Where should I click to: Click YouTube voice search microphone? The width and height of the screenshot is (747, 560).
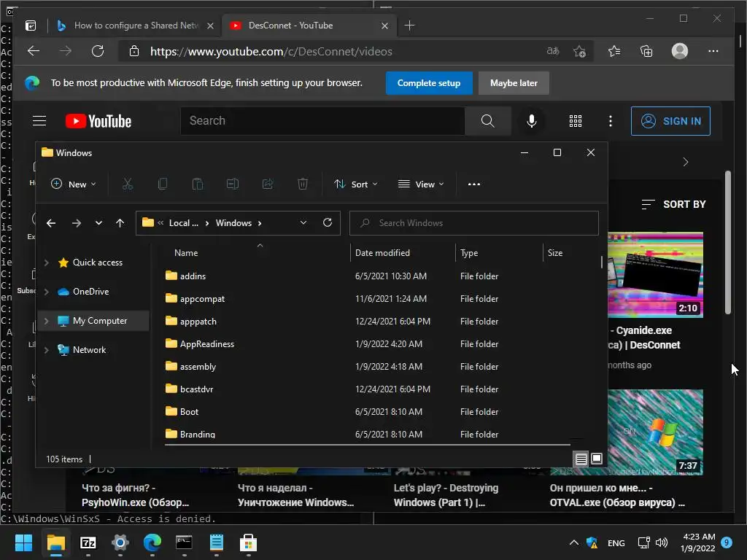(x=532, y=121)
